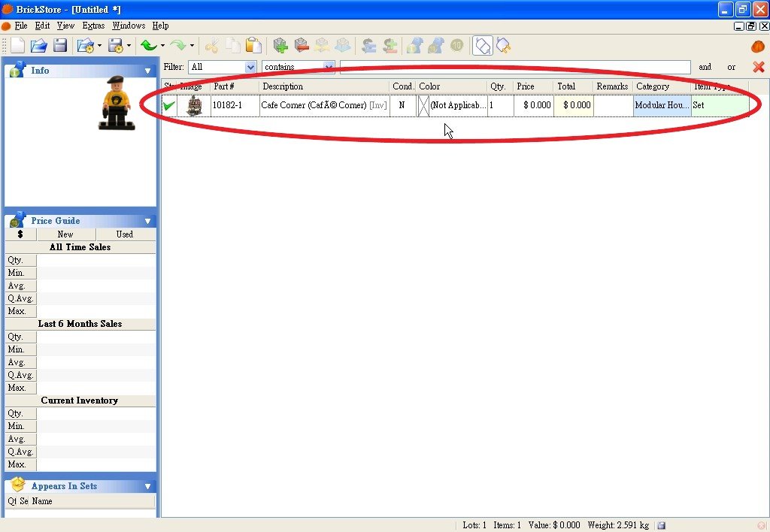Screen dimensions: 770x532
Task: Undo the last action with the green arrow
Action: (x=148, y=46)
